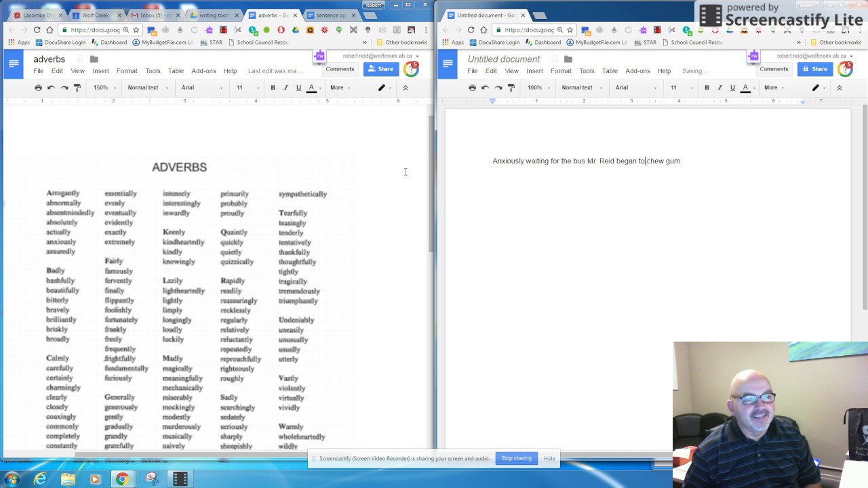Redo in the adverbs document toolbar
The height and width of the screenshot is (488, 868).
(64, 87)
